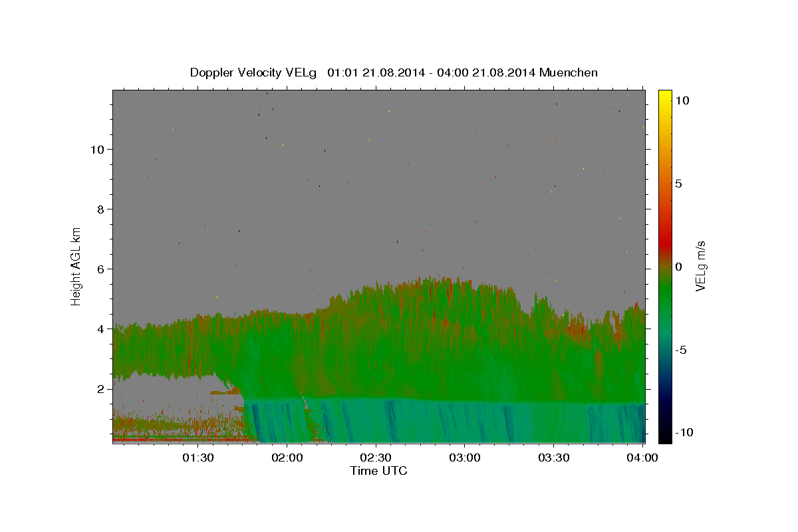This screenshot has height=532, width=798.
Task: Pick the yellow top of the colorbar
Action: 665,94
